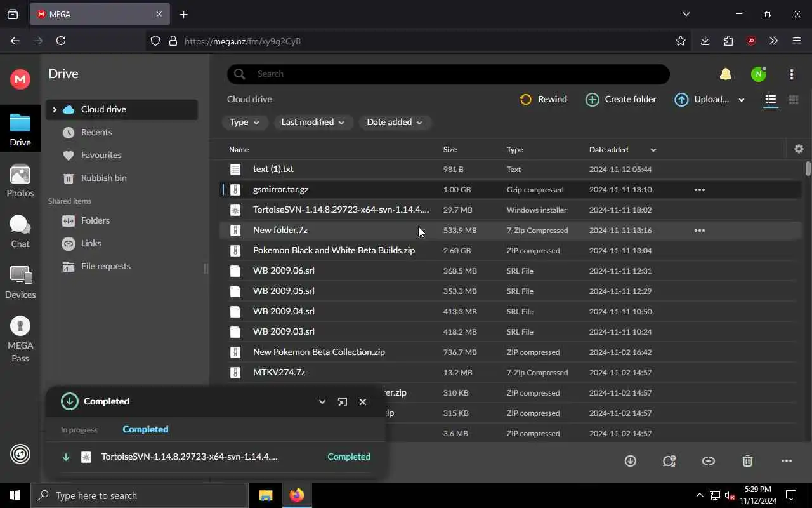Click the trash icon in bottom toolbar
812x508 pixels.
click(748, 461)
